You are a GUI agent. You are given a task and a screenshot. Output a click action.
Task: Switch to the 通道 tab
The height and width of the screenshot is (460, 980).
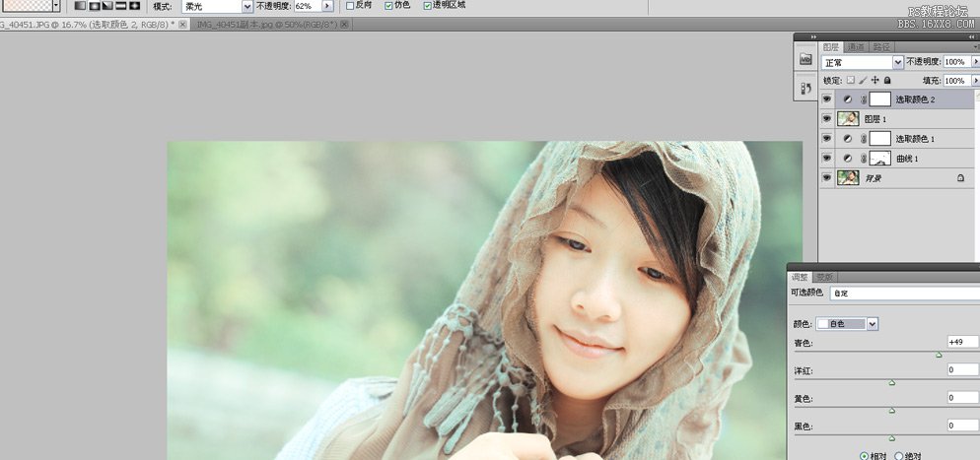tap(856, 47)
